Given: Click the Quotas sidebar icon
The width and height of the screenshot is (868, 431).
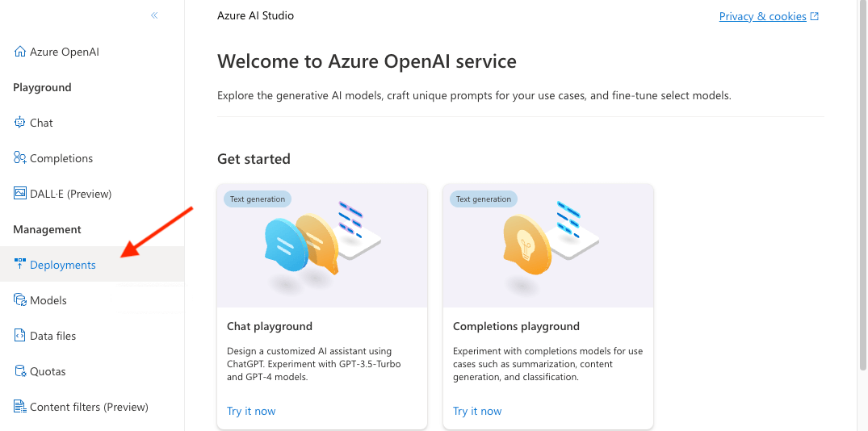Looking at the screenshot, I should point(20,371).
